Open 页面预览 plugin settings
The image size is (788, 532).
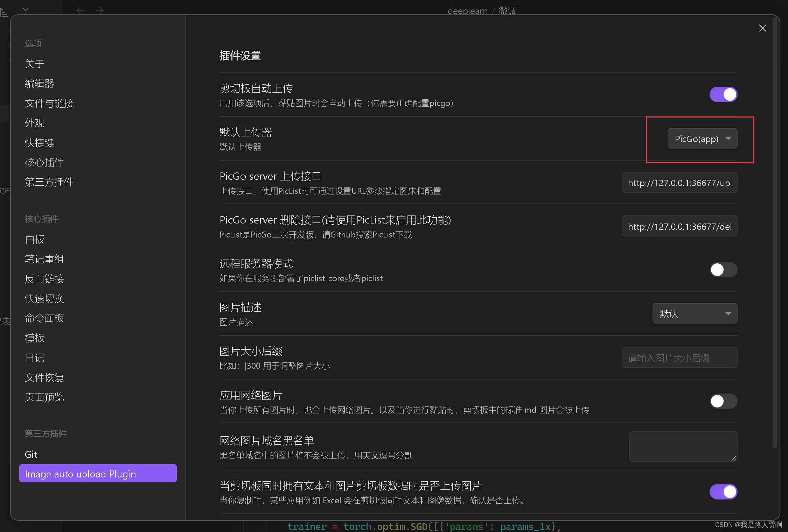[x=44, y=397]
